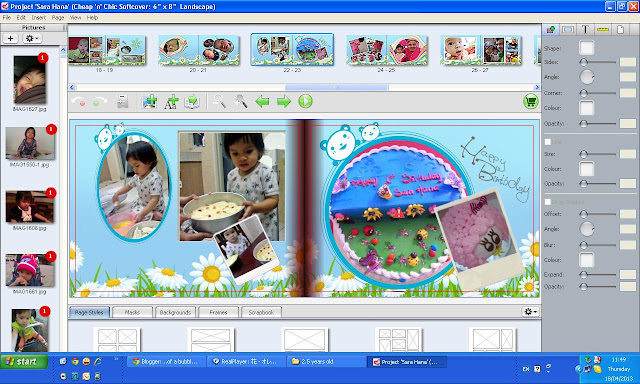This screenshot has width=640, height=384.
Task: Click the Drop Shadow Colour swatch
Action: point(587,260)
